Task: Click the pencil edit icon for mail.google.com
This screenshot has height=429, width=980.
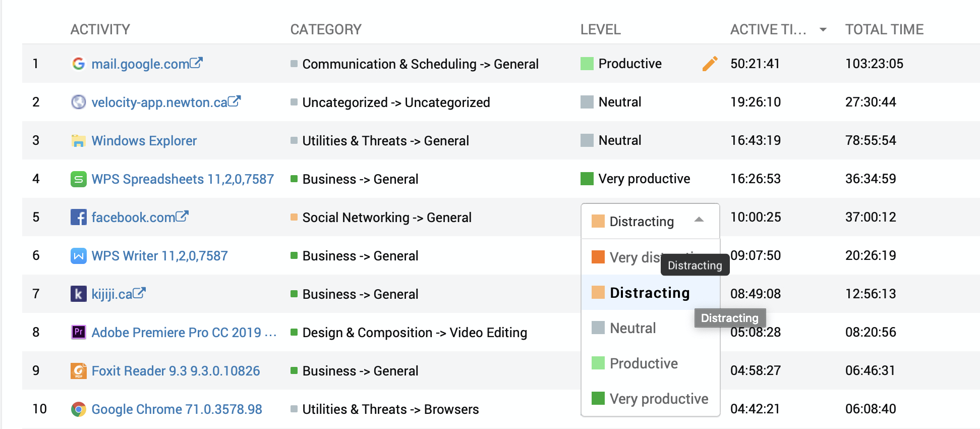Action: tap(709, 64)
